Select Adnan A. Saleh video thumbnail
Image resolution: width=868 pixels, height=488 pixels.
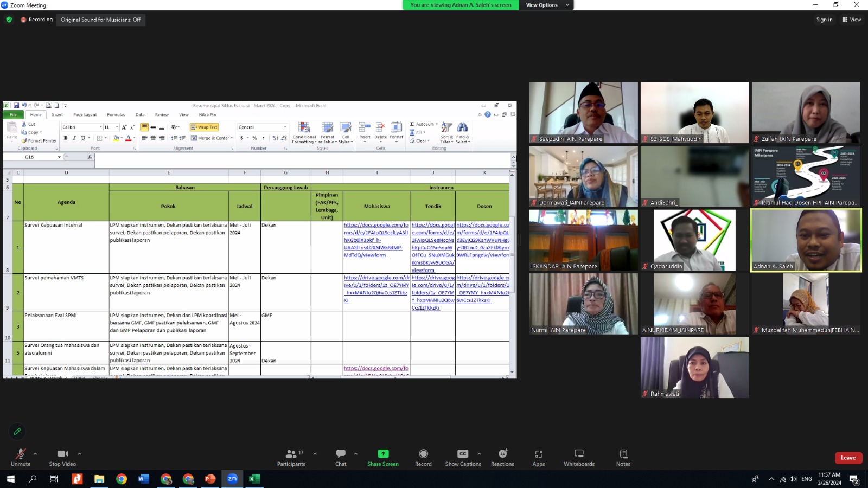click(806, 240)
